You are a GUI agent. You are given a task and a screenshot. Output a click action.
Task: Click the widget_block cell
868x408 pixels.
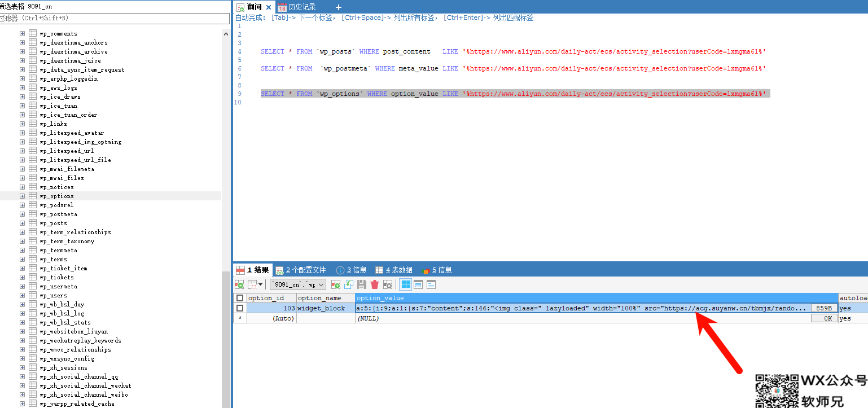(326, 308)
